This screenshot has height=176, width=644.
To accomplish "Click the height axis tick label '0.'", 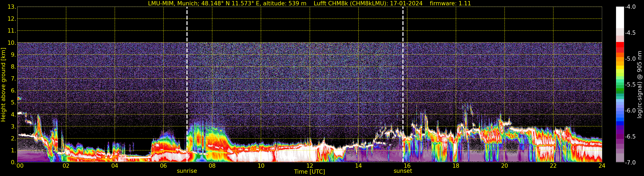I will (x=13, y=162).
